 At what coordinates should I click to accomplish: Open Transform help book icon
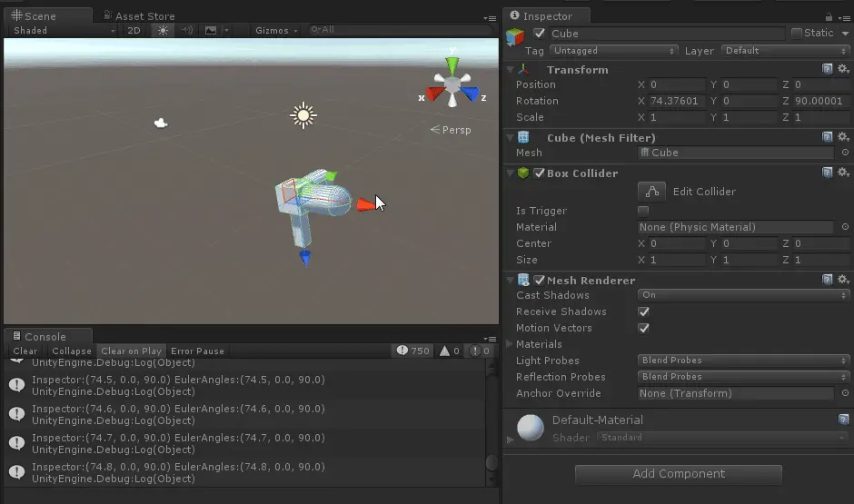[828, 69]
